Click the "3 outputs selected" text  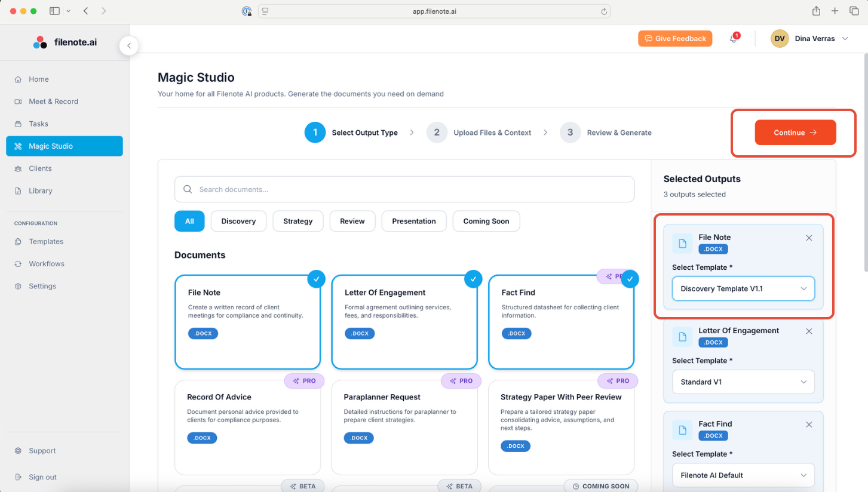695,195
